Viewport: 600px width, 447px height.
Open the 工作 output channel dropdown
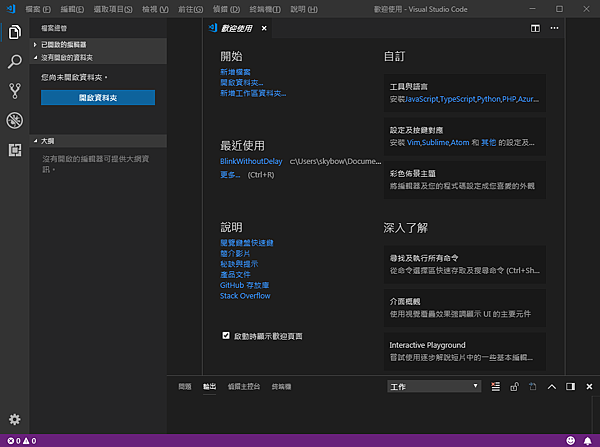[434, 386]
